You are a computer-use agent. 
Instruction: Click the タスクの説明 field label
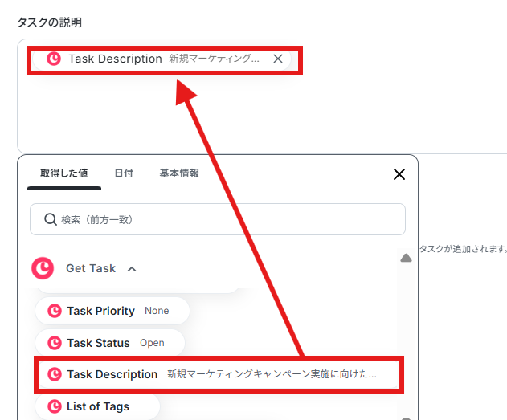(50, 22)
